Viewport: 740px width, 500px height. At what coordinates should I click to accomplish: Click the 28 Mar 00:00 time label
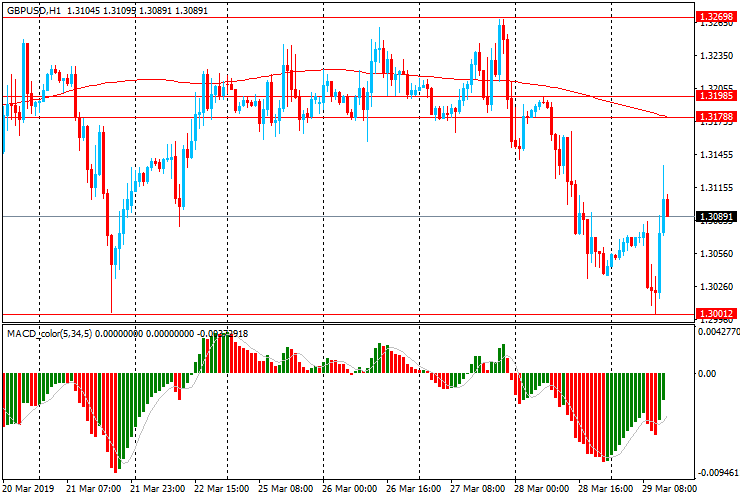(x=542, y=488)
